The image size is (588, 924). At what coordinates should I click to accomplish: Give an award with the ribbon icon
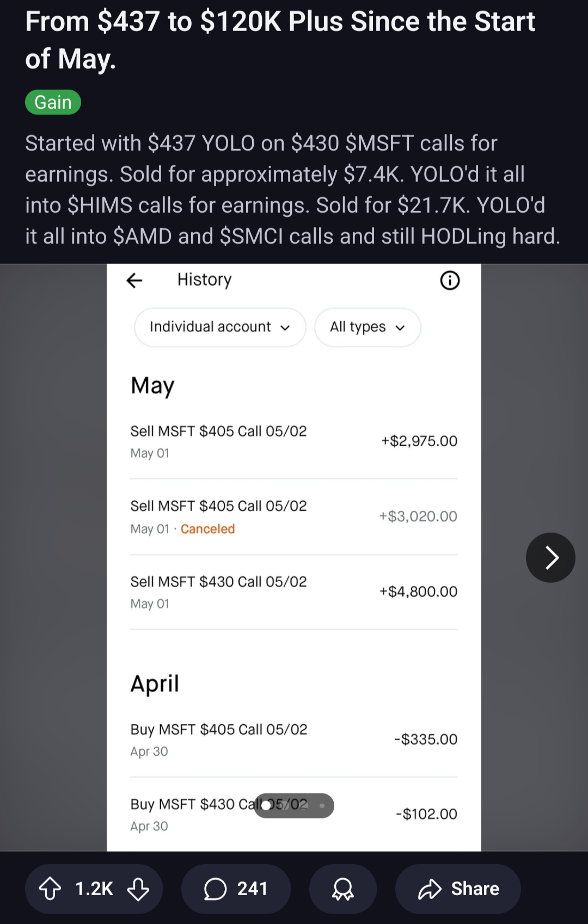point(343,889)
